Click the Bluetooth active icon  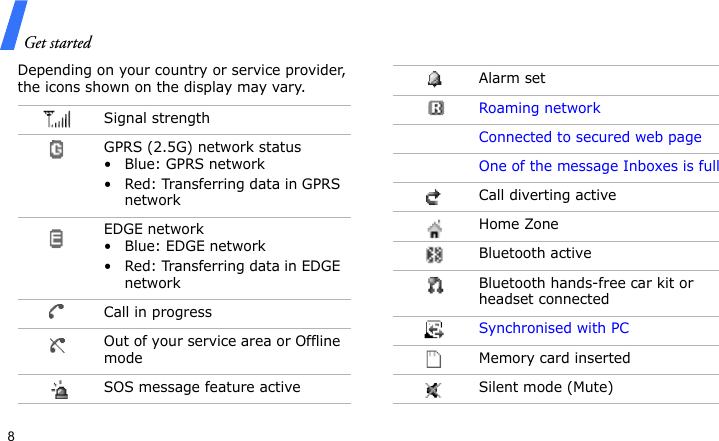(x=436, y=254)
